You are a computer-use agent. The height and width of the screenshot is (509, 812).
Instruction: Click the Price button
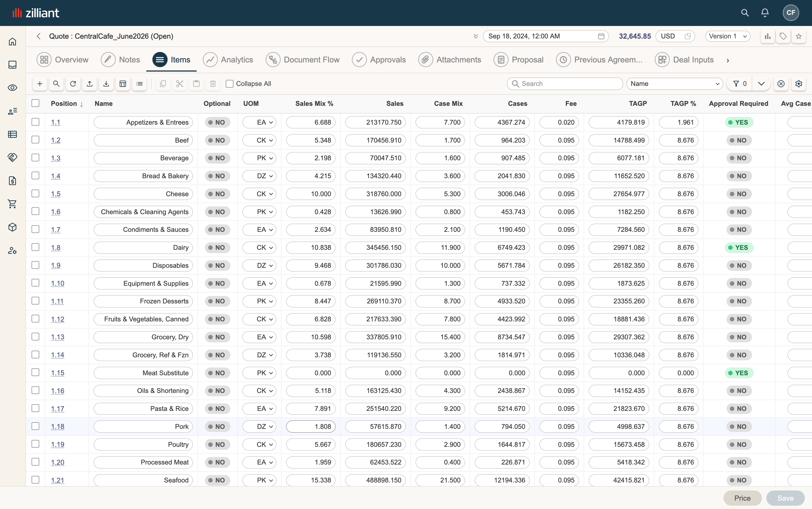coord(742,498)
